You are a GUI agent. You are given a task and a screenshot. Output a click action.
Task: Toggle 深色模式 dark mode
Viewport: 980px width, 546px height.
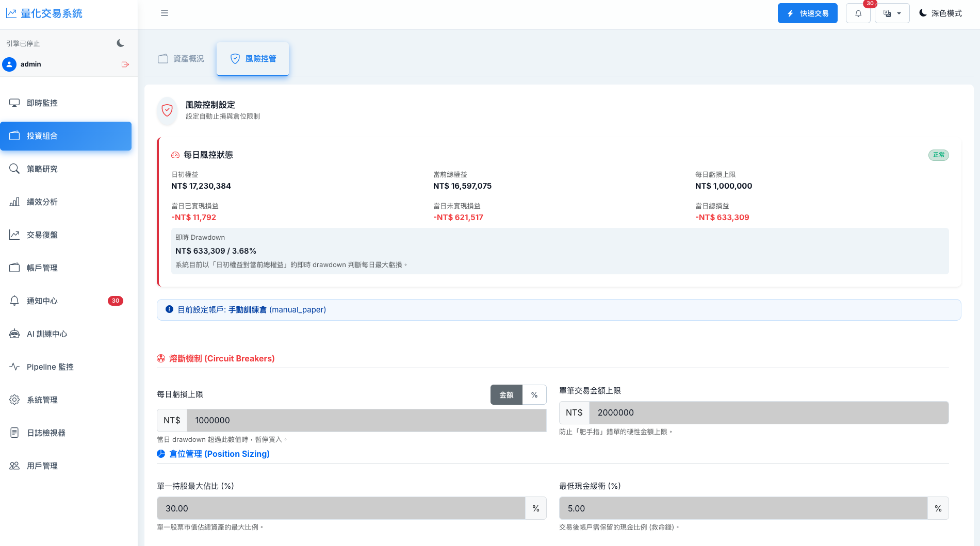(x=940, y=13)
